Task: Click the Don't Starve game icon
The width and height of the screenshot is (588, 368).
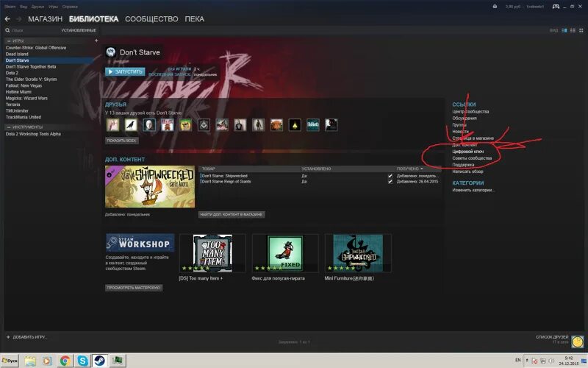Action: pyautogui.click(x=111, y=52)
